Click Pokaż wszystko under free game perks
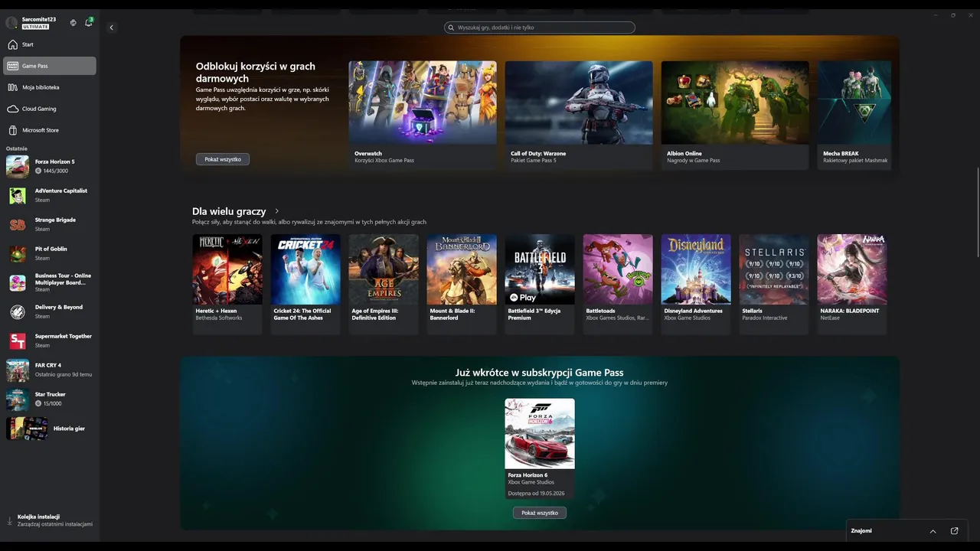 [223, 159]
